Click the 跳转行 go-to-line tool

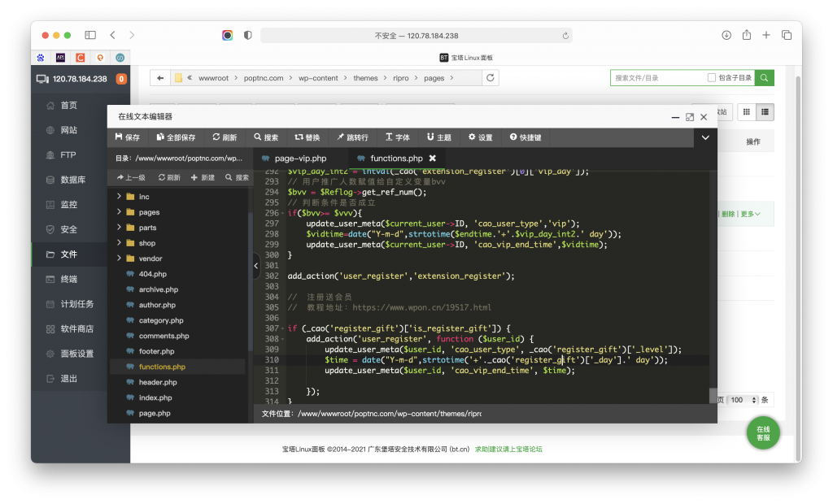[352, 137]
